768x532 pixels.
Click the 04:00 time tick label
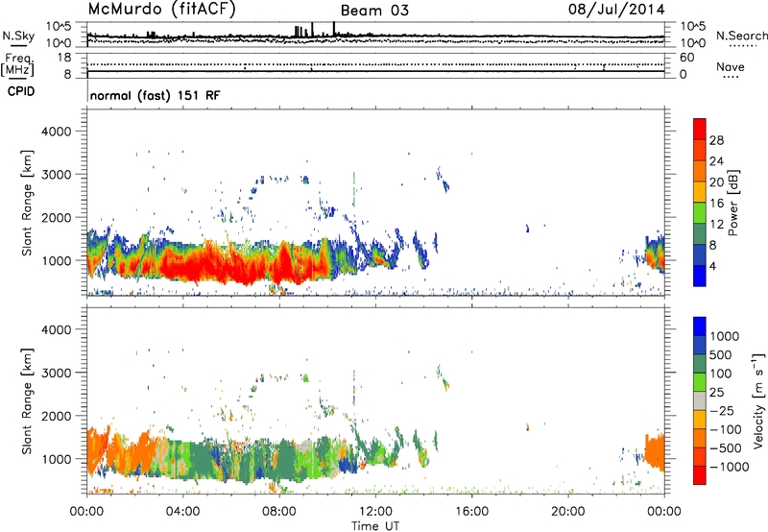tap(182, 512)
